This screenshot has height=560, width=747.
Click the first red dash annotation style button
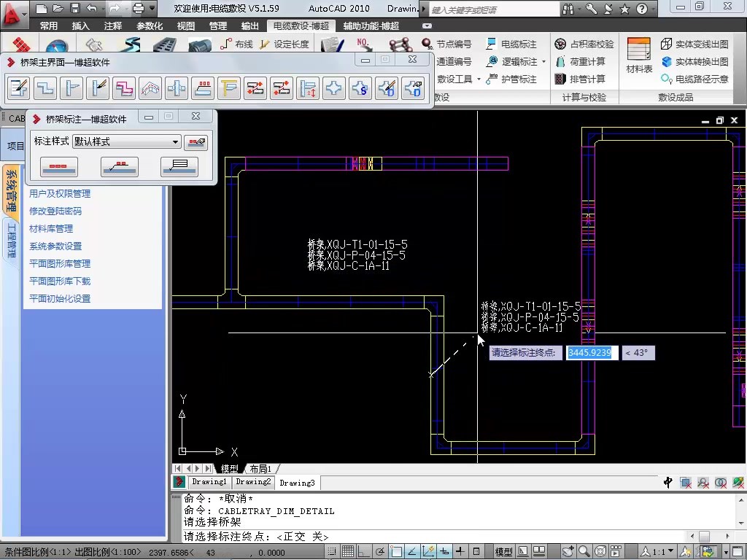click(58, 167)
